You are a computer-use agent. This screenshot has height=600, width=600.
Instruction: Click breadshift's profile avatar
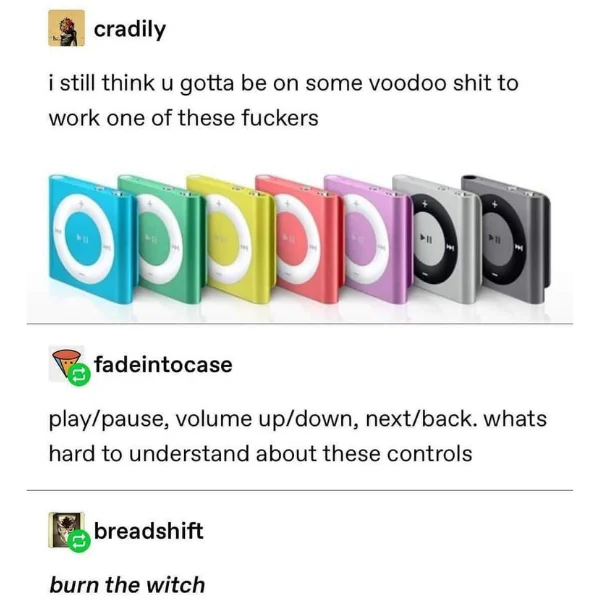(65, 529)
